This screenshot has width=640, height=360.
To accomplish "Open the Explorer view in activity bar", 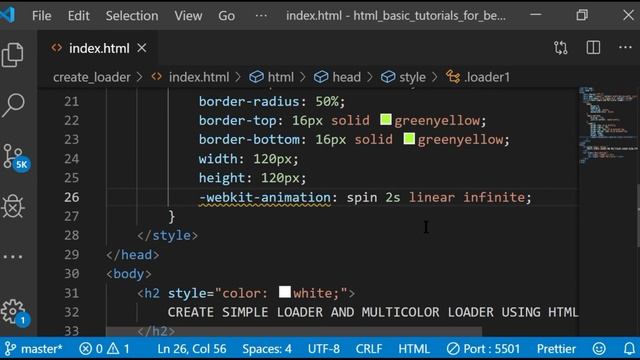I will [13, 54].
